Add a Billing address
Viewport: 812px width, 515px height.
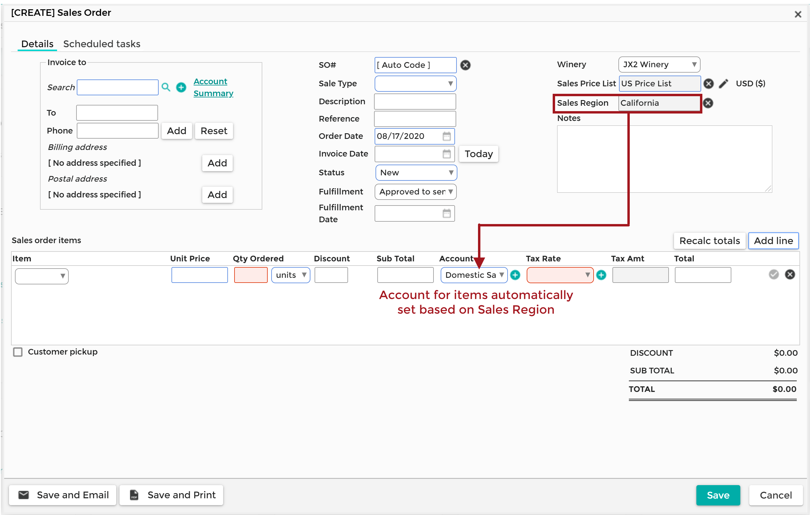(x=217, y=163)
